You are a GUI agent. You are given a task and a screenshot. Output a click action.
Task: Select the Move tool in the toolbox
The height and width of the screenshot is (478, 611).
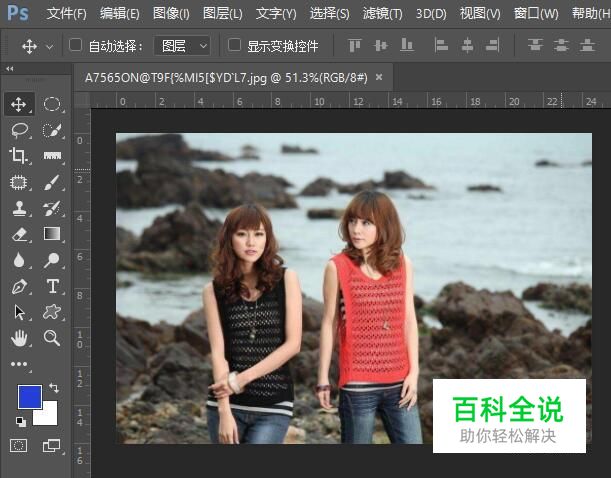(x=19, y=104)
